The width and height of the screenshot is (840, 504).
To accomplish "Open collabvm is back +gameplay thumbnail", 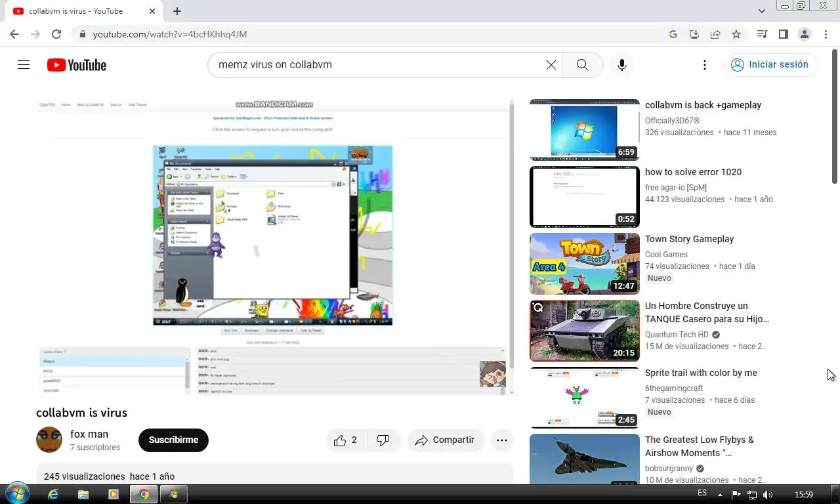I will coord(585,130).
